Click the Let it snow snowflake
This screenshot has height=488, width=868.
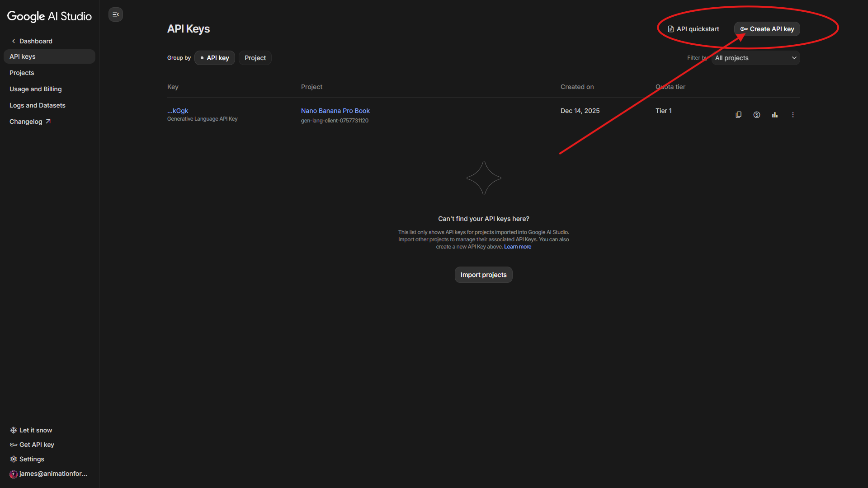click(14, 430)
